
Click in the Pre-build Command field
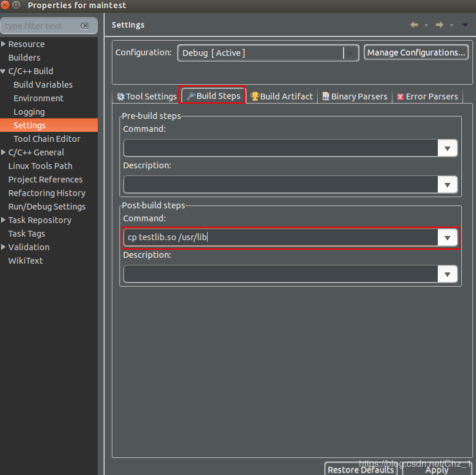pyautogui.click(x=281, y=148)
